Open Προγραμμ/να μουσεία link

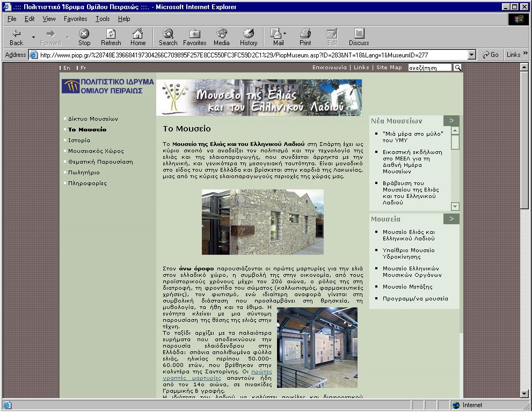coord(416,299)
